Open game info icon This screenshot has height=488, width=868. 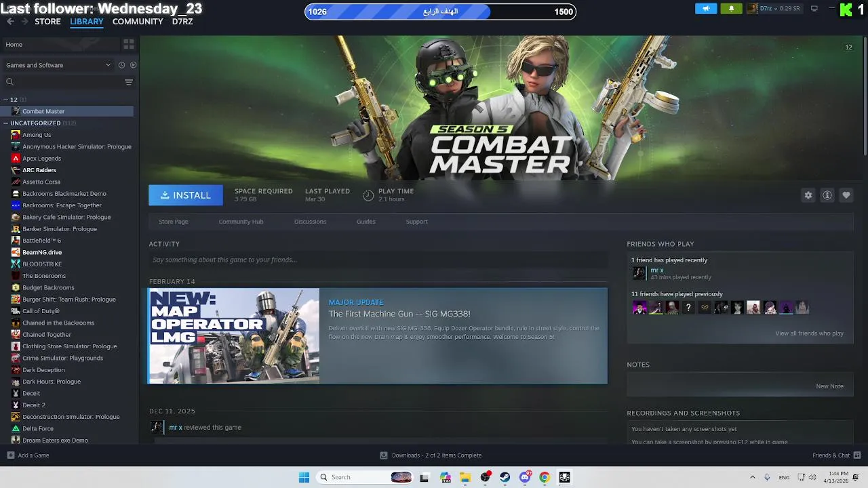point(827,195)
